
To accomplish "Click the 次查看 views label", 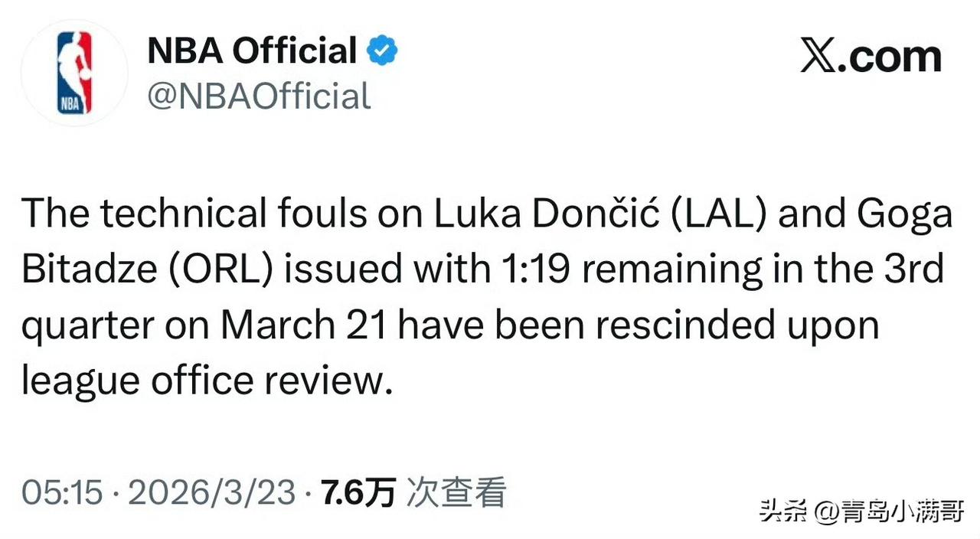I will tap(457, 492).
